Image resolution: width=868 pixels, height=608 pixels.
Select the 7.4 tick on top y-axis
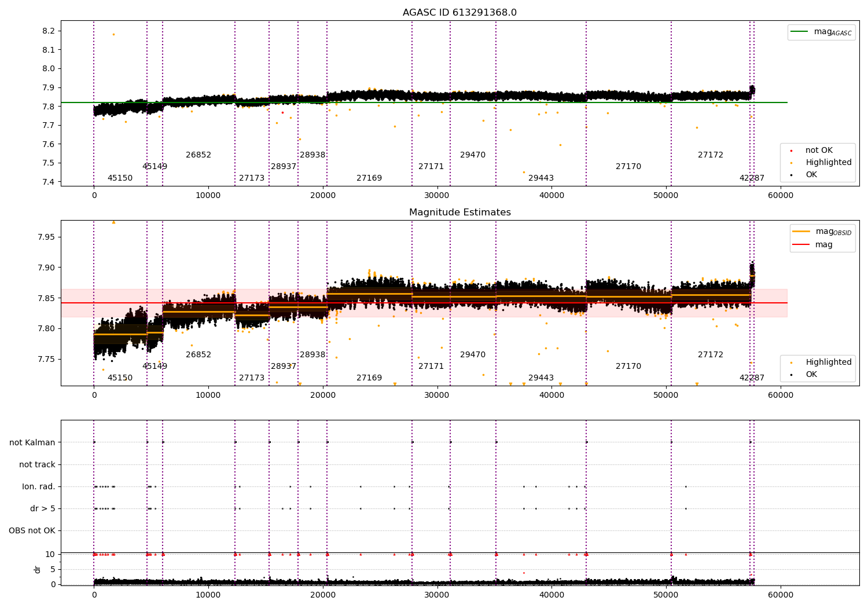[49, 182]
